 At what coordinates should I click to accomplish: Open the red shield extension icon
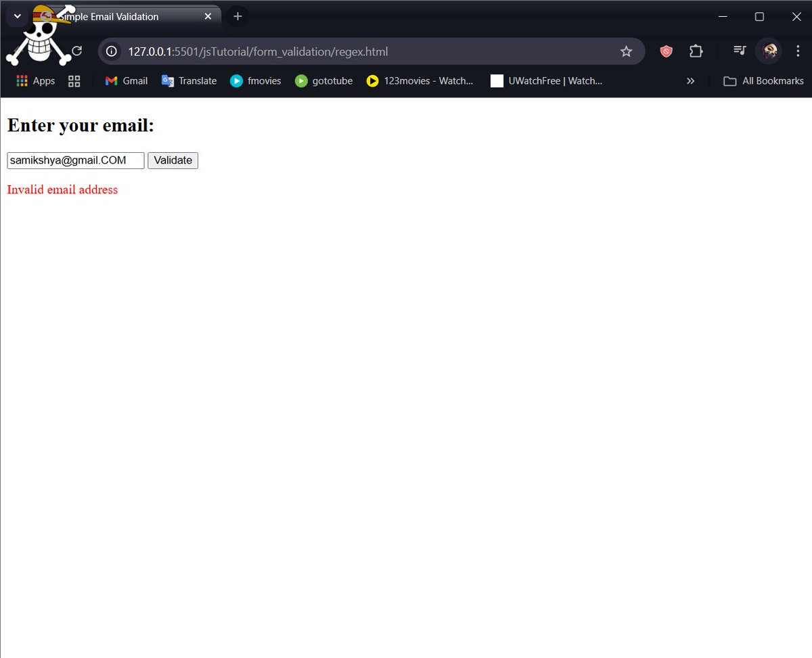pos(666,51)
